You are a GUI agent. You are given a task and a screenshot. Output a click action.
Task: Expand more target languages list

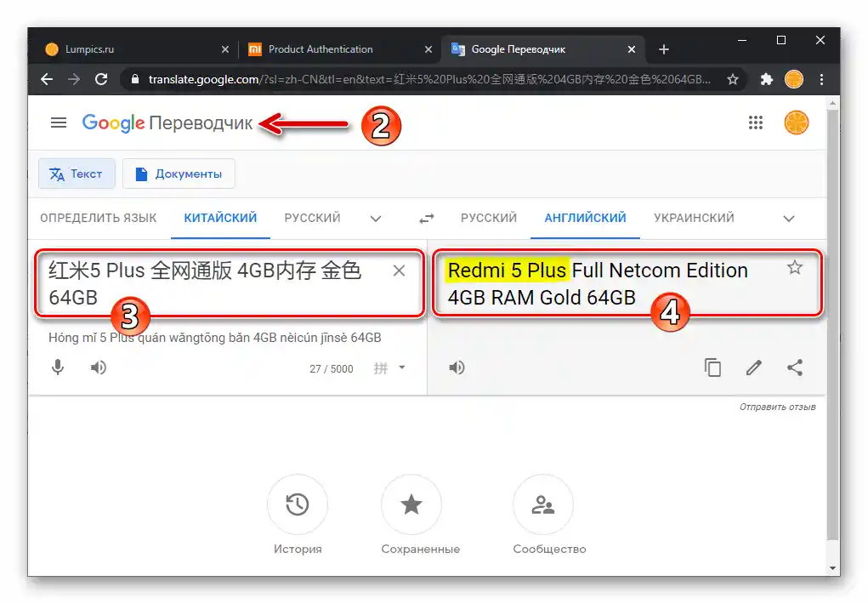[x=789, y=219]
